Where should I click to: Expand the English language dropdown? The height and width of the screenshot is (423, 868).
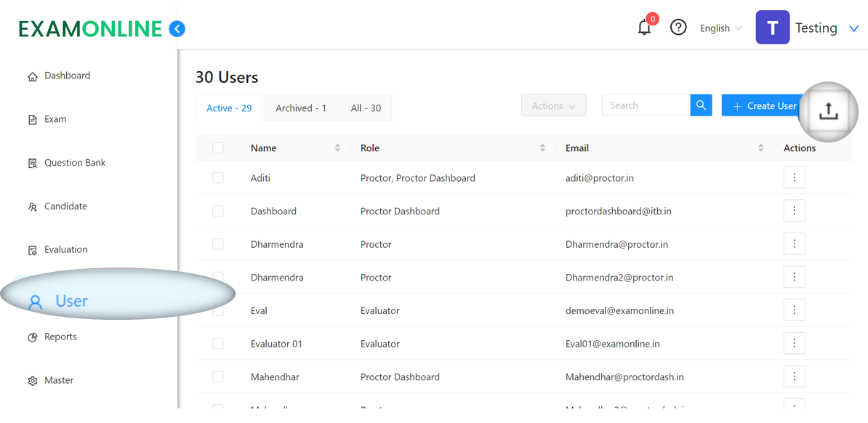pos(720,28)
